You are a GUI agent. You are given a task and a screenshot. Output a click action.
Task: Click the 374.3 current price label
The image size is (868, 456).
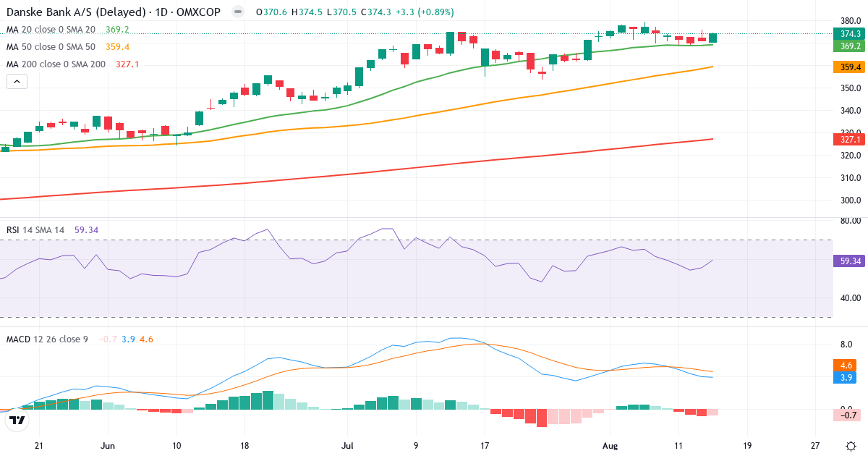pyautogui.click(x=850, y=34)
